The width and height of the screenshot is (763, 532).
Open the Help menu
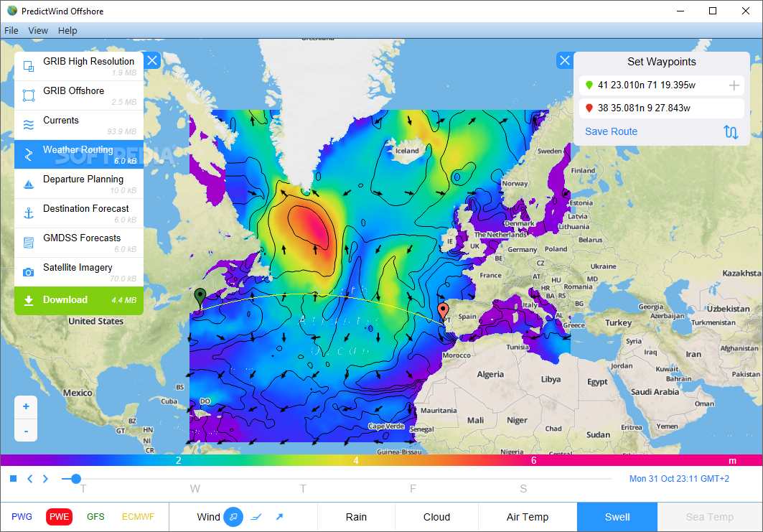point(67,30)
